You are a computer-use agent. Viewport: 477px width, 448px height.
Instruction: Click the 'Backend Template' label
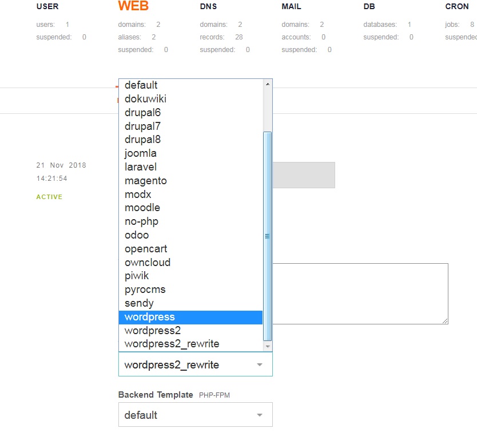[x=156, y=395]
